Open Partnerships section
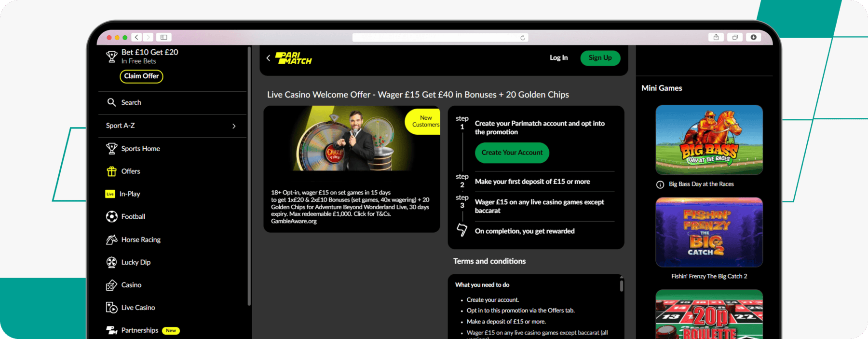This screenshot has width=868, height=339. 139,330
